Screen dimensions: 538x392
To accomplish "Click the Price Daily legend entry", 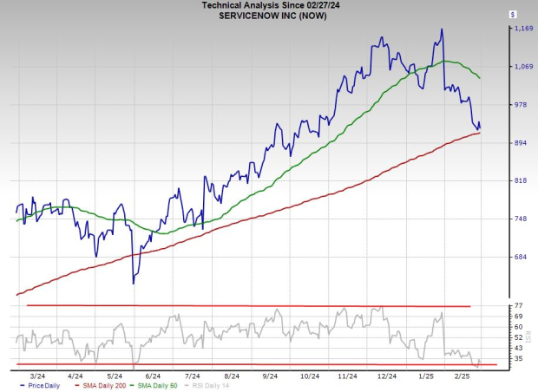I will tap(40, 386).
